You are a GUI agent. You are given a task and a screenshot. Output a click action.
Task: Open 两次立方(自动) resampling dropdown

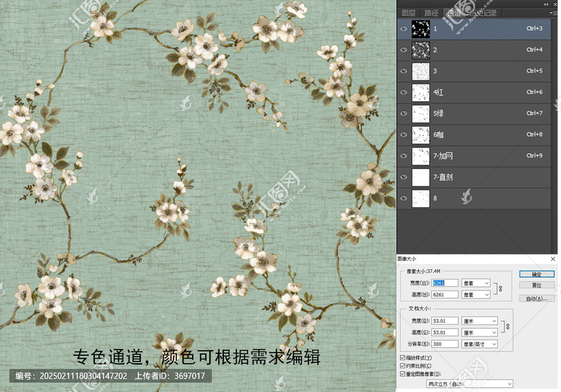click(470, 384)
